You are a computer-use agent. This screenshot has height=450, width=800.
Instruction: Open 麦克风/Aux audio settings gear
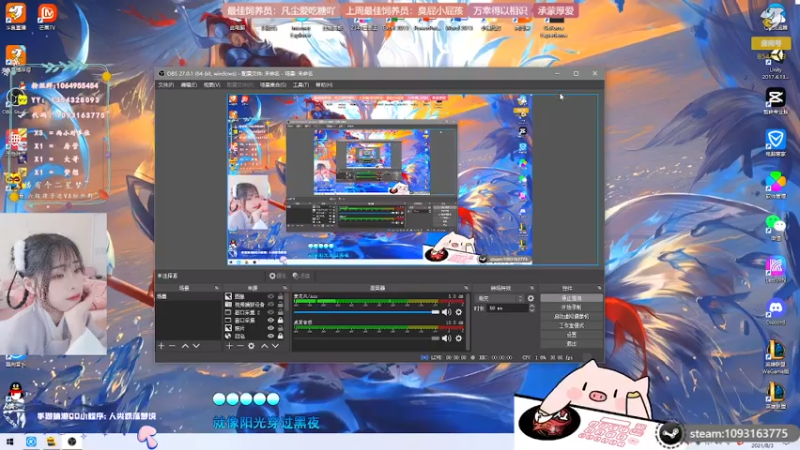point(459,312)
